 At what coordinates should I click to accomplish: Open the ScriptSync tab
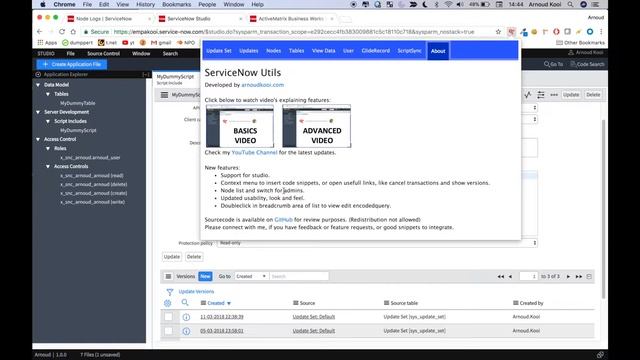click(x=409, y=51)
